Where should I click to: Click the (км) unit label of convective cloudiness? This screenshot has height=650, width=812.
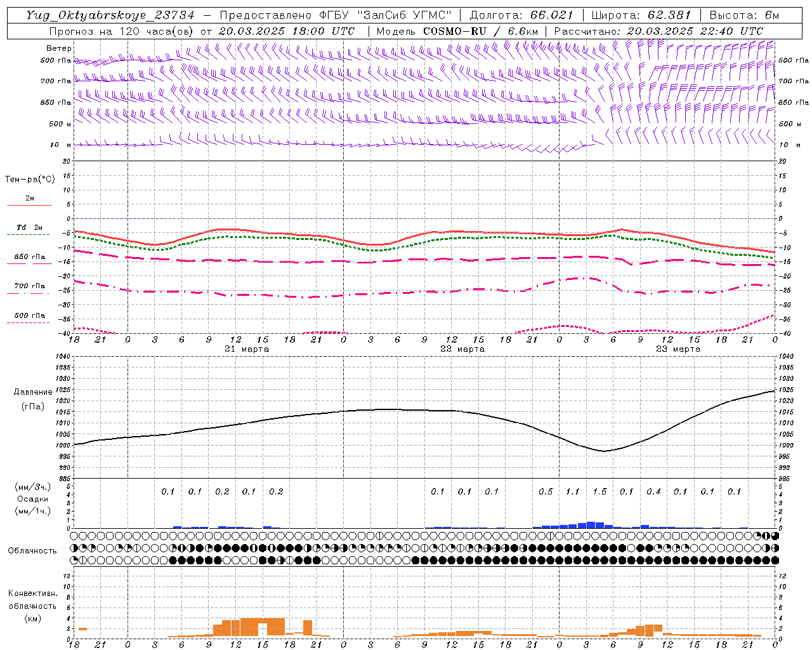click(32, 618)
